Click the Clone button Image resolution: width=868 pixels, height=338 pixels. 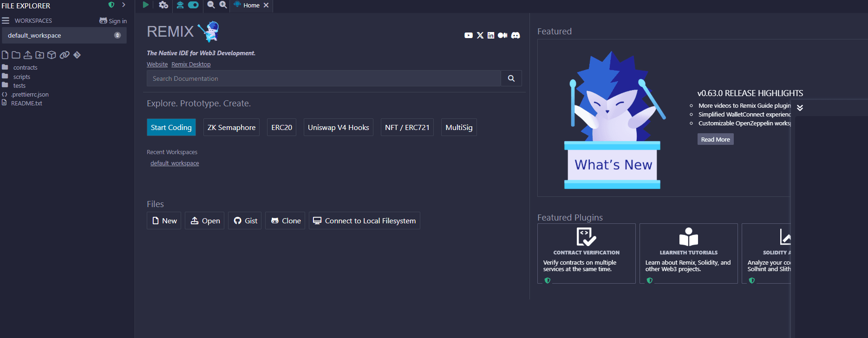click(x=285, y=221)
